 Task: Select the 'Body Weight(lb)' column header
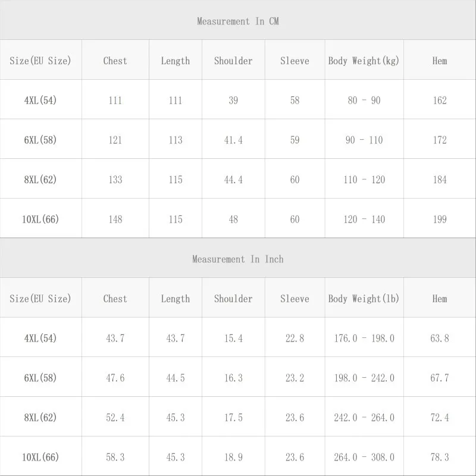364,299
